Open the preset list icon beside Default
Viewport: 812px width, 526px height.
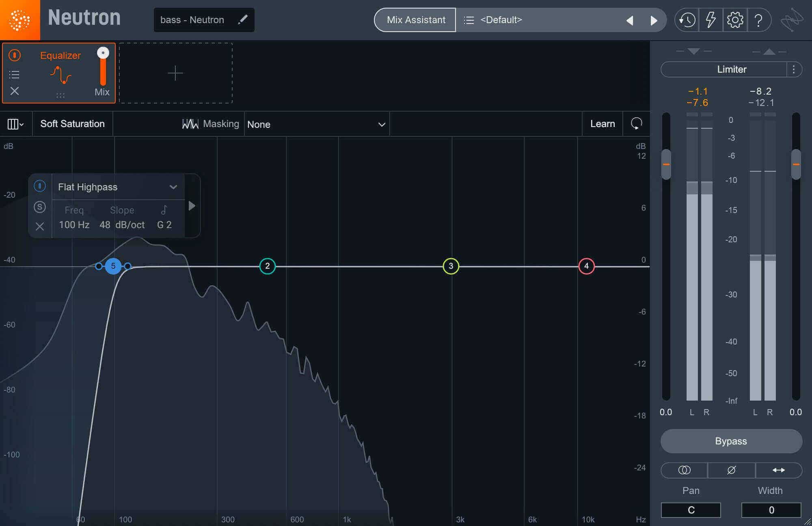click(x=469, y=20)
